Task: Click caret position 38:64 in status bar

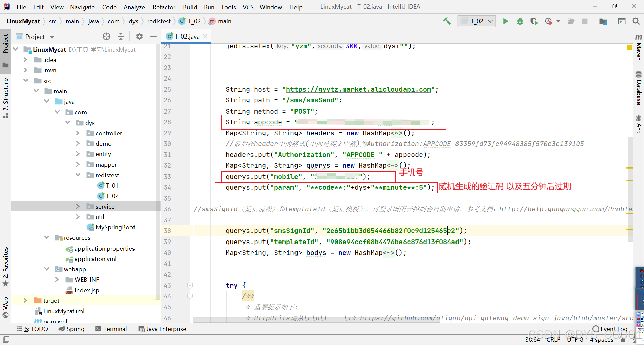Action: point(533,339)
